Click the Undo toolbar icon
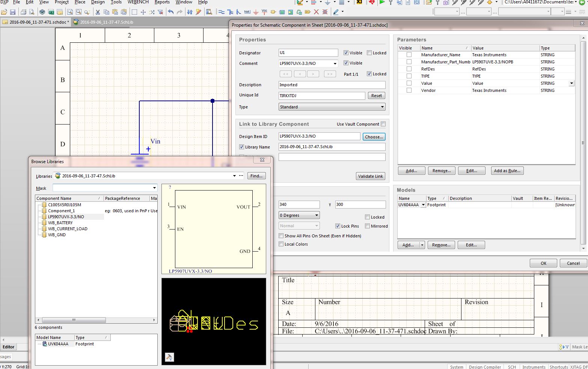588x369 pixels. point(172,12)
